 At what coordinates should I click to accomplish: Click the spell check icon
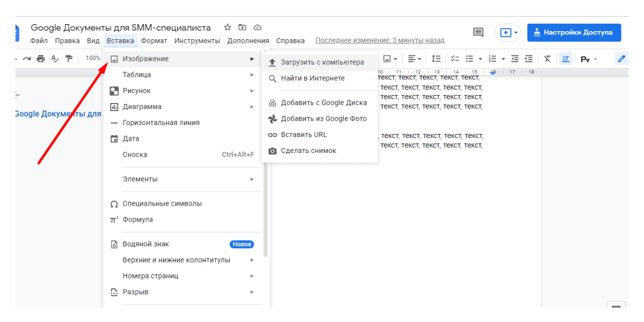pyautogui.click(x=55, y=58)
